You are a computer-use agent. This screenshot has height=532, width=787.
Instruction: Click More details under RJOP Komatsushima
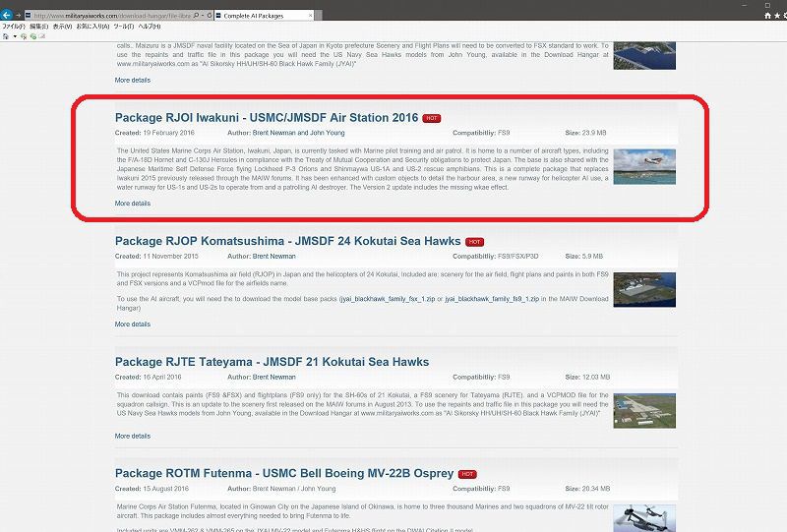133,325
